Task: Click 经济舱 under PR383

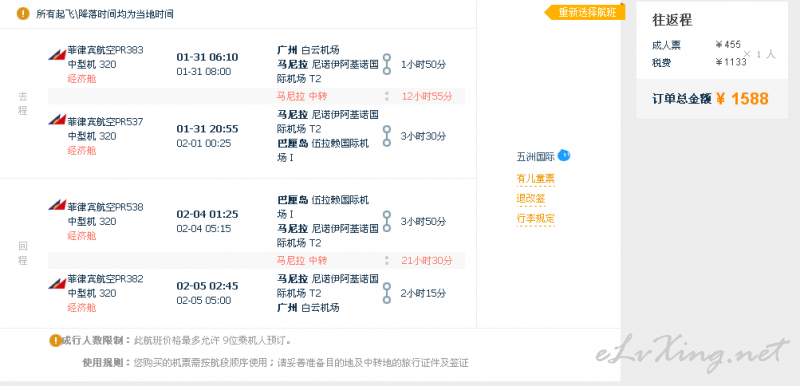Action: pos(82,79)
